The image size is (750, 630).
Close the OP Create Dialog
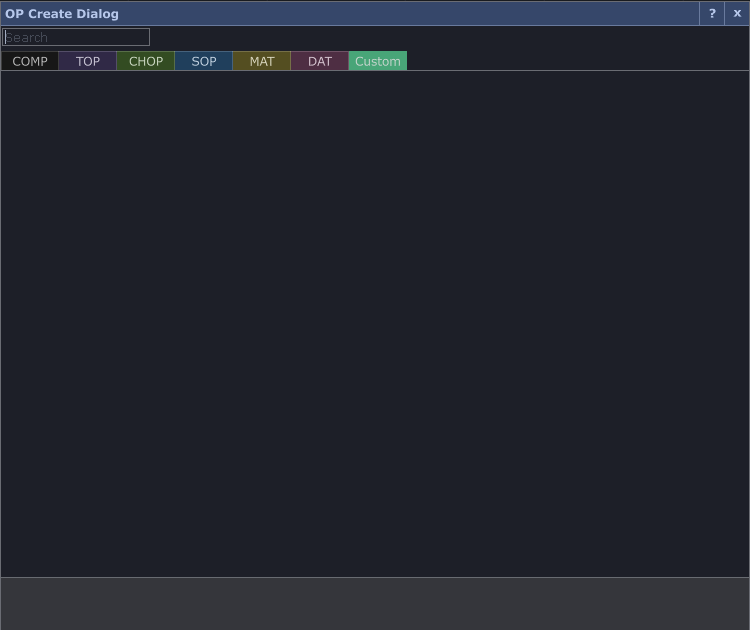coord(737,14)
